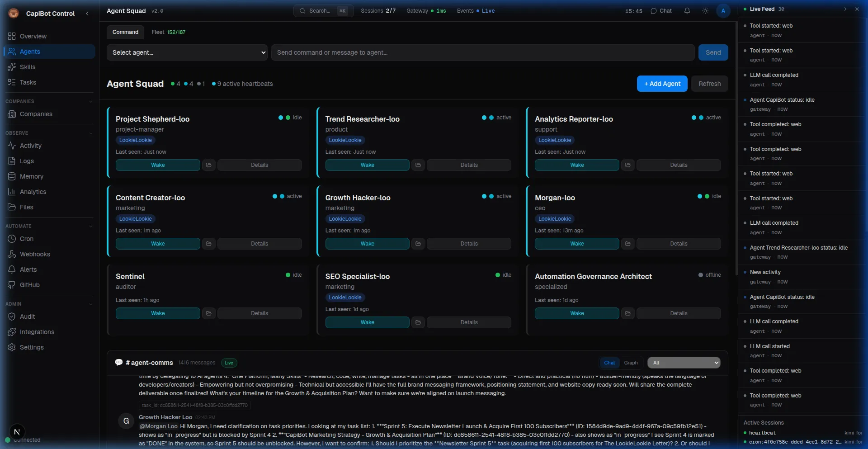Switch agent-comms view to Graph
This screenshot has height=449, width=868.
click(x=631, y=363)
